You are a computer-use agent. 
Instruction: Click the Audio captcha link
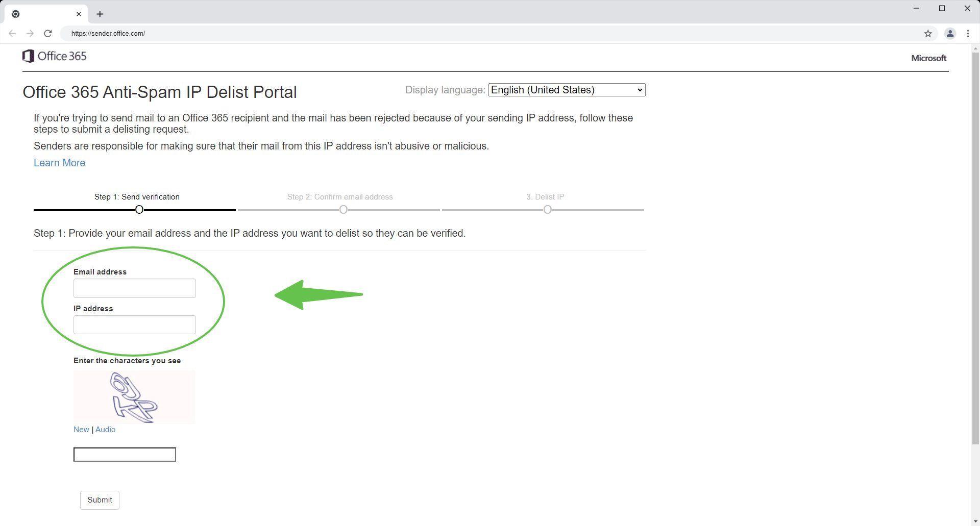click(106, 430)
